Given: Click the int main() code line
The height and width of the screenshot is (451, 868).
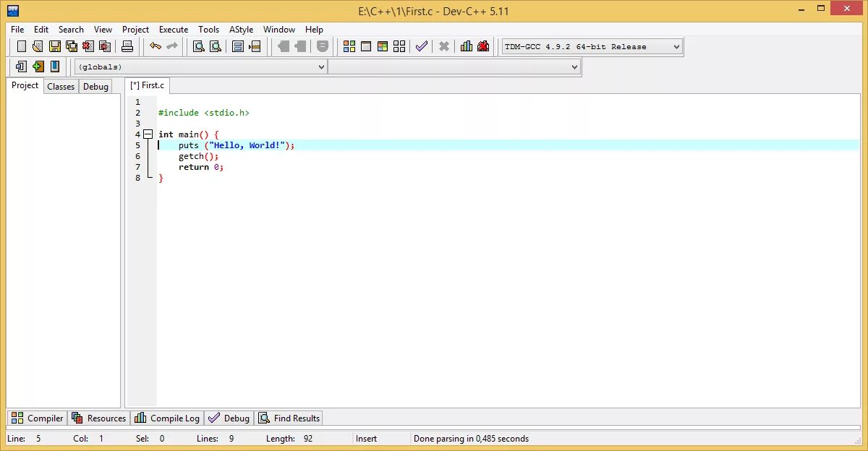Looking at the screenshot, I should point(188,134).
